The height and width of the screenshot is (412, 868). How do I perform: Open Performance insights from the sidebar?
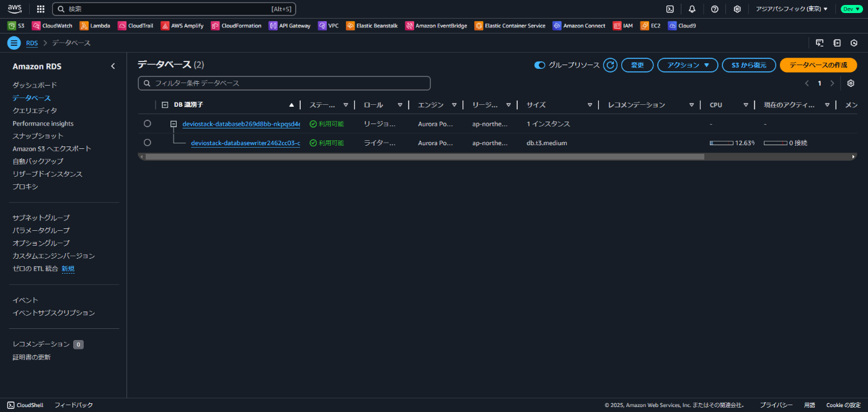[x=42, y=123]
